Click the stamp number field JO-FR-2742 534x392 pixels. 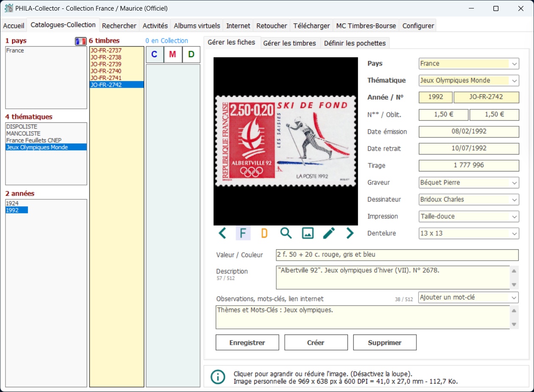pyautogui.click(x=486, y=97)
